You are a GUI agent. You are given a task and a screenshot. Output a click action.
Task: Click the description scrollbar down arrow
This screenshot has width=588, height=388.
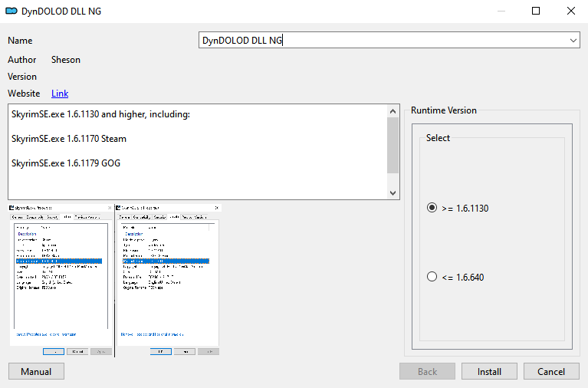point(393,193)
